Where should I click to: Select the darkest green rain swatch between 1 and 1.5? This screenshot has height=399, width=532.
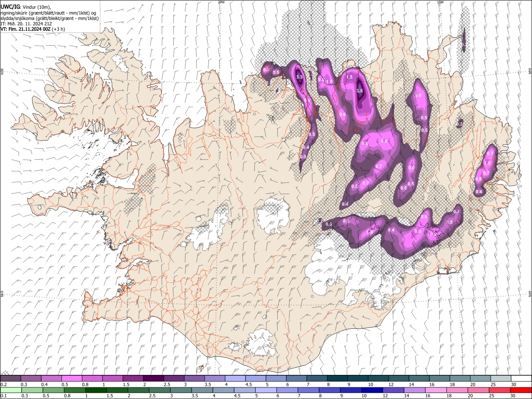point(96,390)
